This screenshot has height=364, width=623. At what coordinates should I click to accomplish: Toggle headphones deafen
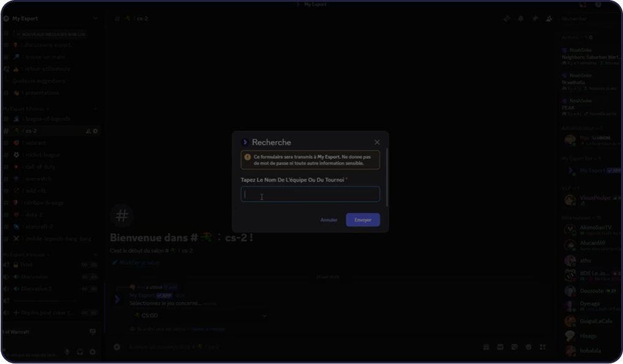pos(80,352)
